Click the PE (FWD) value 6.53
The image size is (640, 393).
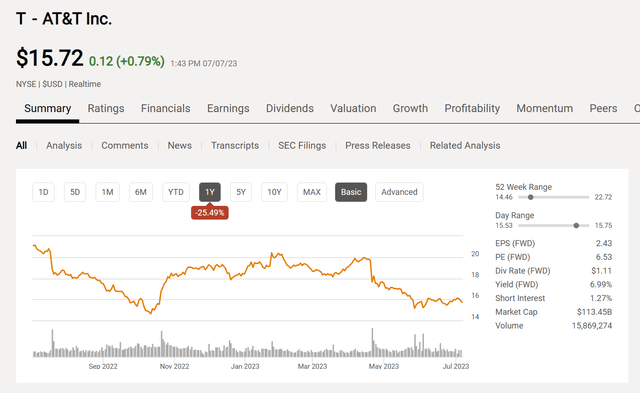(604, 257)
